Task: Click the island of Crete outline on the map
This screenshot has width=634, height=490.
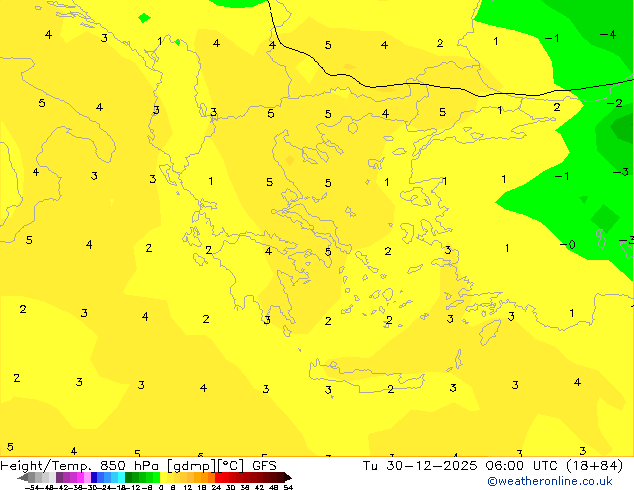Action: click(x=366, y=375)
